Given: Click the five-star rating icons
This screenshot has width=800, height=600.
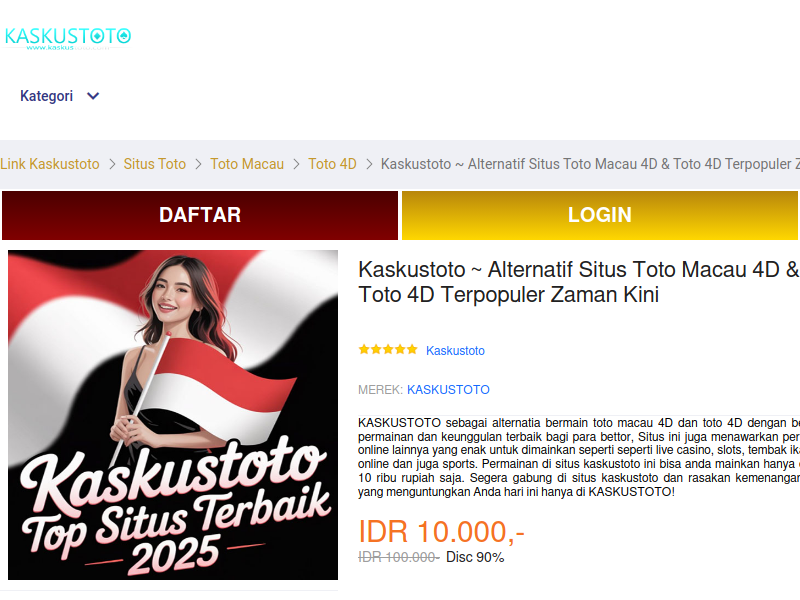Looking at the screenshot, I should point(388,349).
